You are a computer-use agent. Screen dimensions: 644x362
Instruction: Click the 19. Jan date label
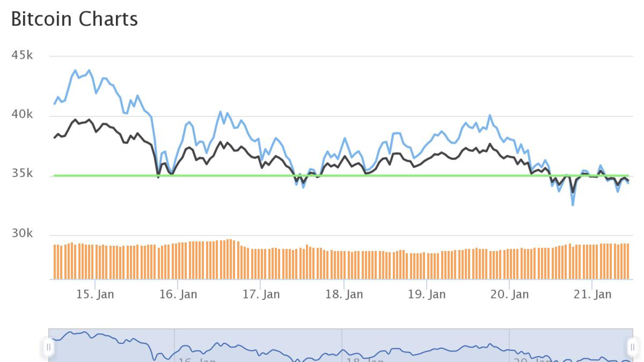tap(427, 294)
